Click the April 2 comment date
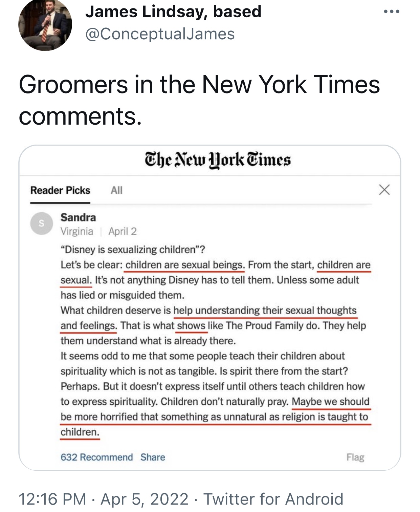The height and width of the screenshot is (512, 420). click(123, 232)
